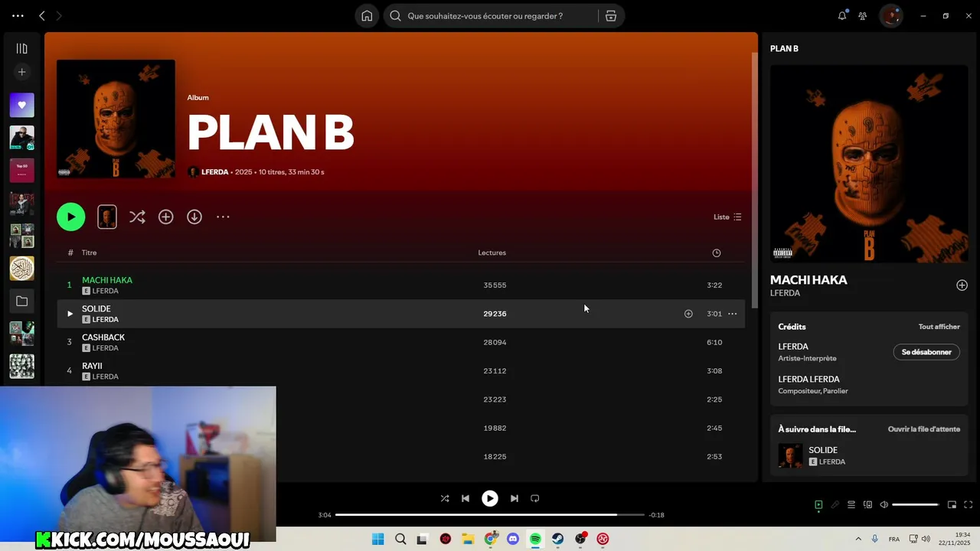Click the Lectures column header

coord(492,253)
